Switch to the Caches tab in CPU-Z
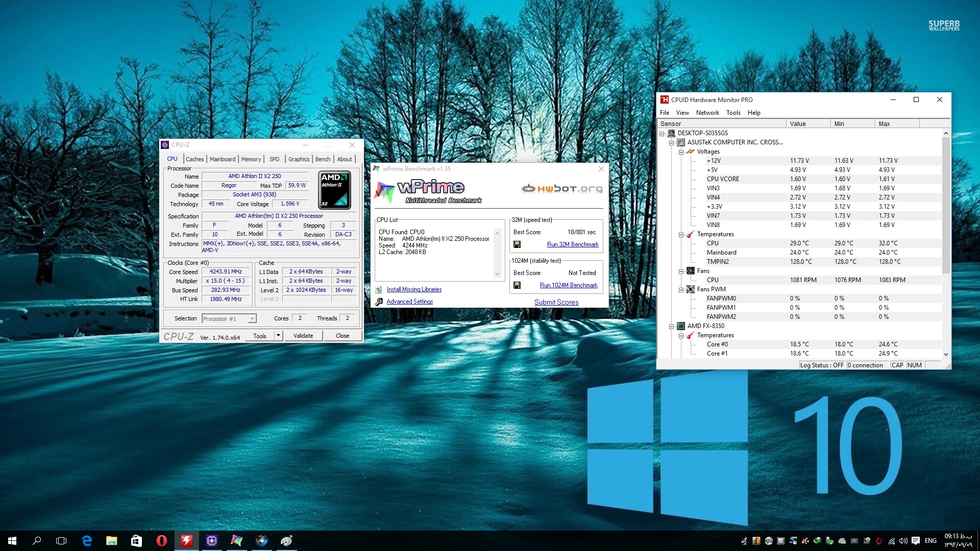Screen dimensions: 980x551 (x=194, y=159)
